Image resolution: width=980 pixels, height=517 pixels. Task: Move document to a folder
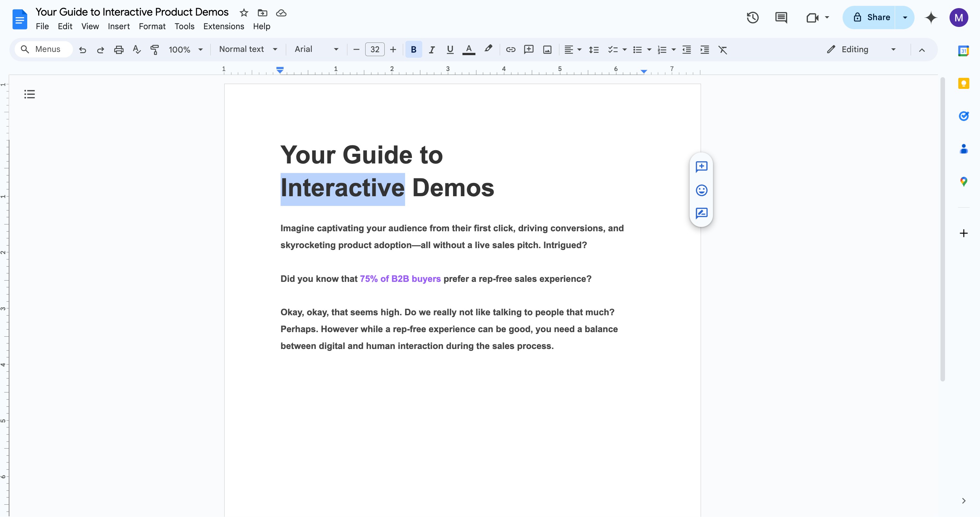262,13
